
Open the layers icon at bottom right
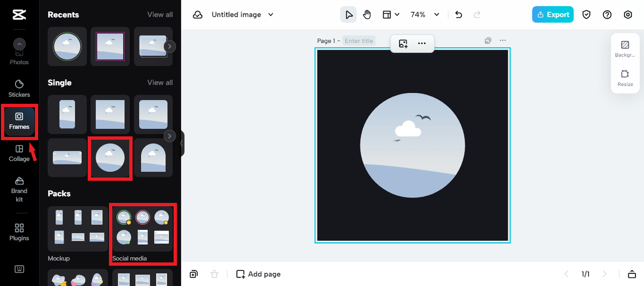coord(632,274)
